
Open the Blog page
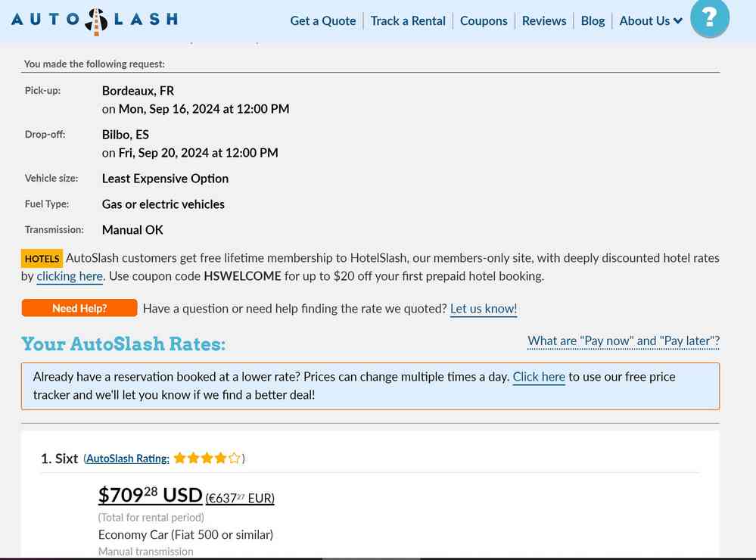point(593,20)
